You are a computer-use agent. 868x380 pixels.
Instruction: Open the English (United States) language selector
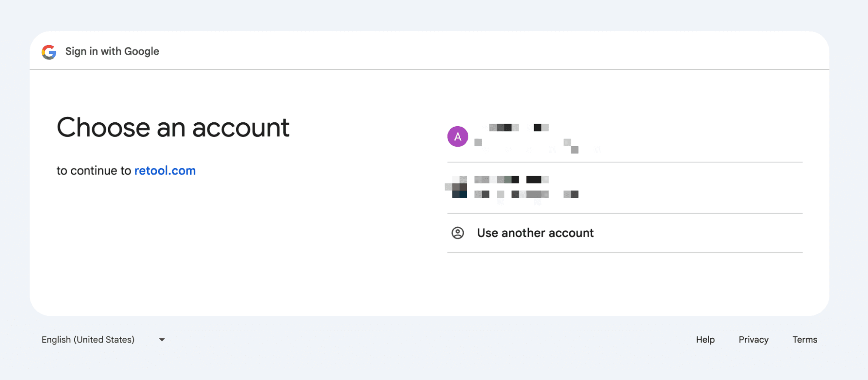88,340
